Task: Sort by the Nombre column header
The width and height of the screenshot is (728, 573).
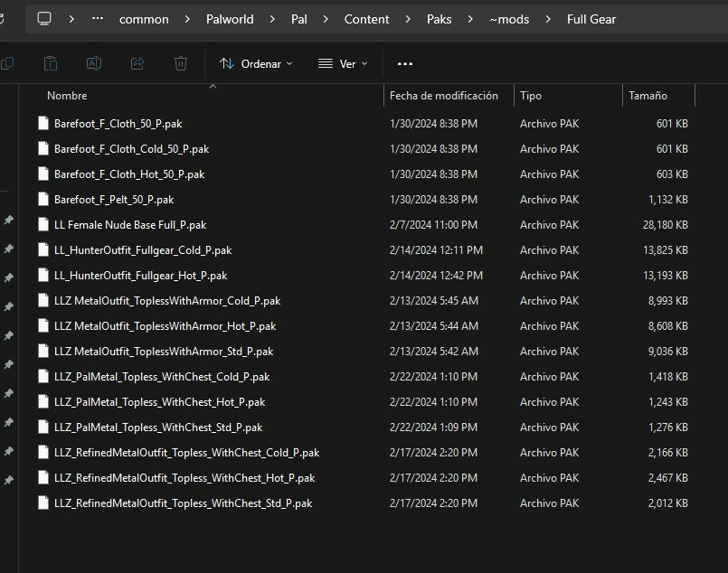Action: 67,95
